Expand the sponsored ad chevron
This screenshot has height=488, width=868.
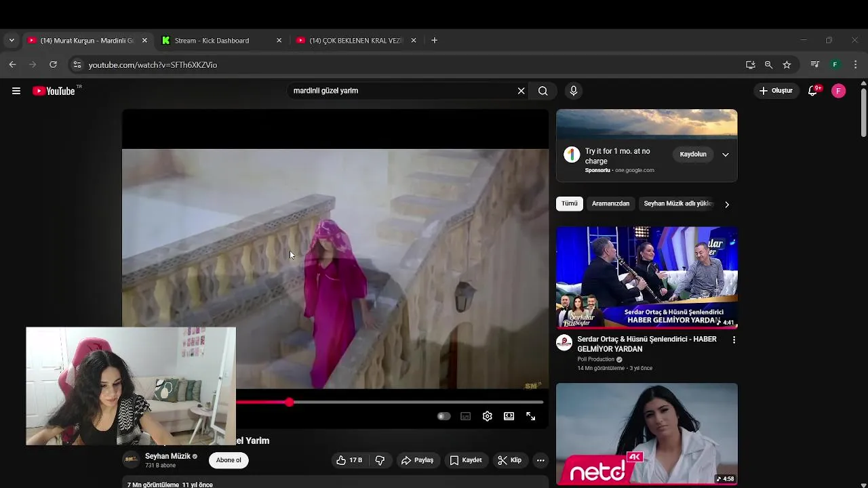[x=726, y=155]
